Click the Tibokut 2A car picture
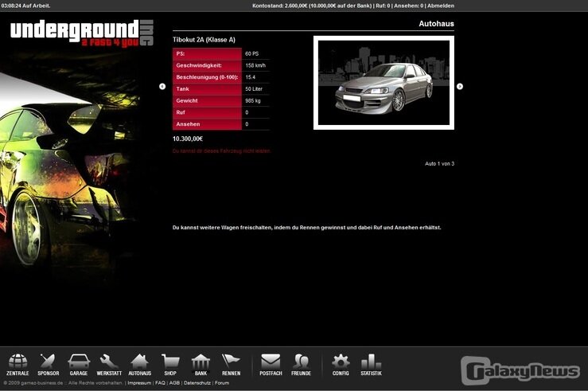588x391 pixels. [x=384, y=83]
